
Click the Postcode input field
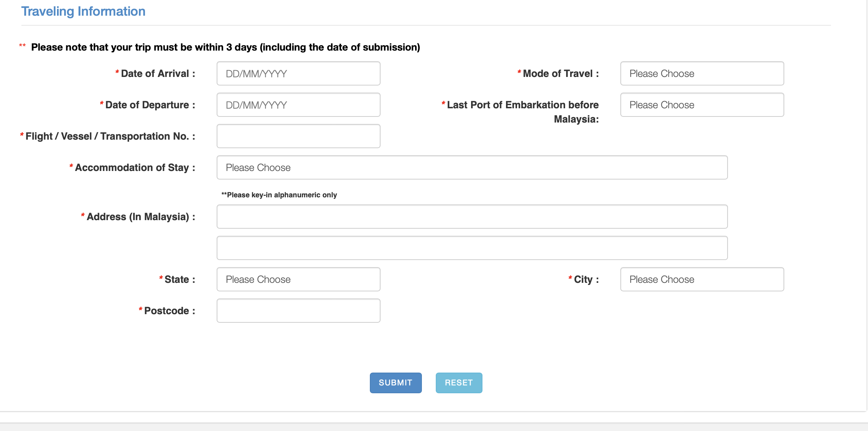[298, 311]
